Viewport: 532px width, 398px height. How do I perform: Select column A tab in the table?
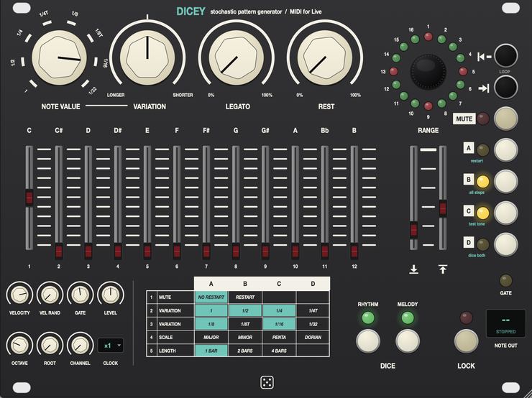point(211,284)
